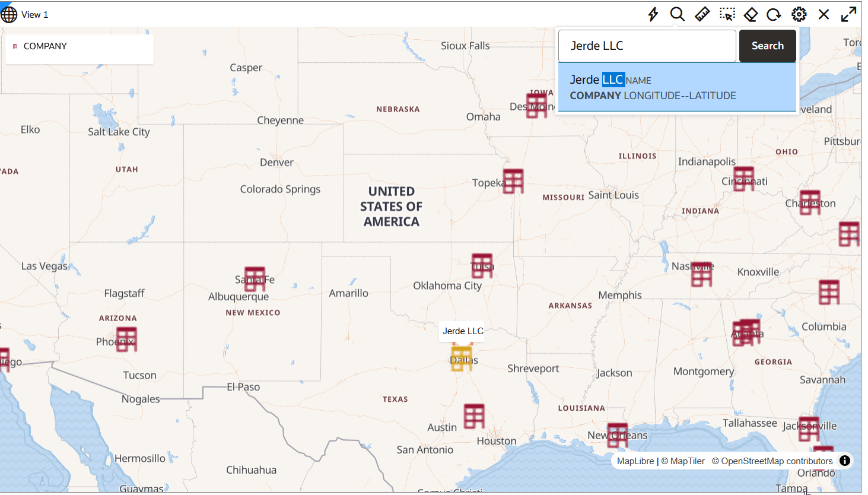The image size is (868, 495).
Task: Click the company marker at Topeka
Action: coord(513,181)
